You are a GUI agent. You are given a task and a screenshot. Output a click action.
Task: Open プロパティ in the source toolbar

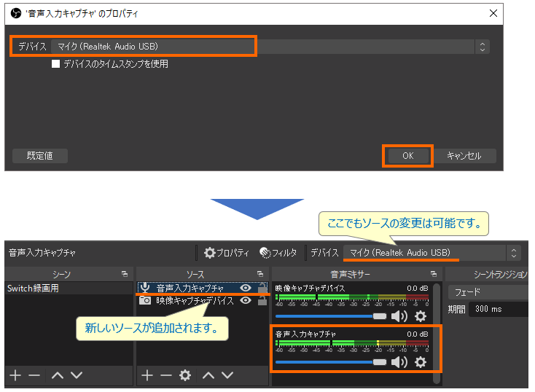[x=227, y=253]
